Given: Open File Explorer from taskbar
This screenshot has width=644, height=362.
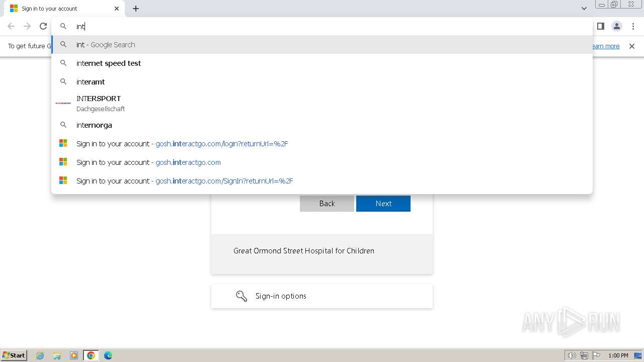Looking at the screenshot, I should [57, 355].
